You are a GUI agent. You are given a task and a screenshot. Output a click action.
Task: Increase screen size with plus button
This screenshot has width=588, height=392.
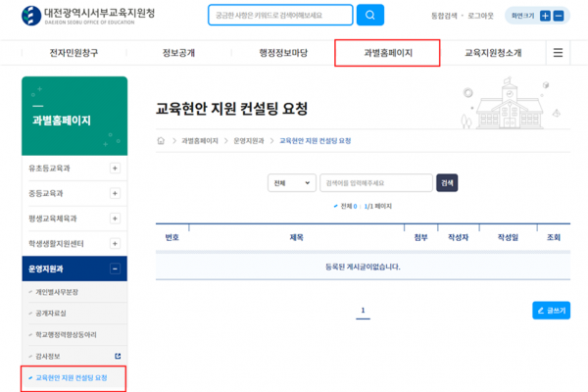tap(545, 16)
